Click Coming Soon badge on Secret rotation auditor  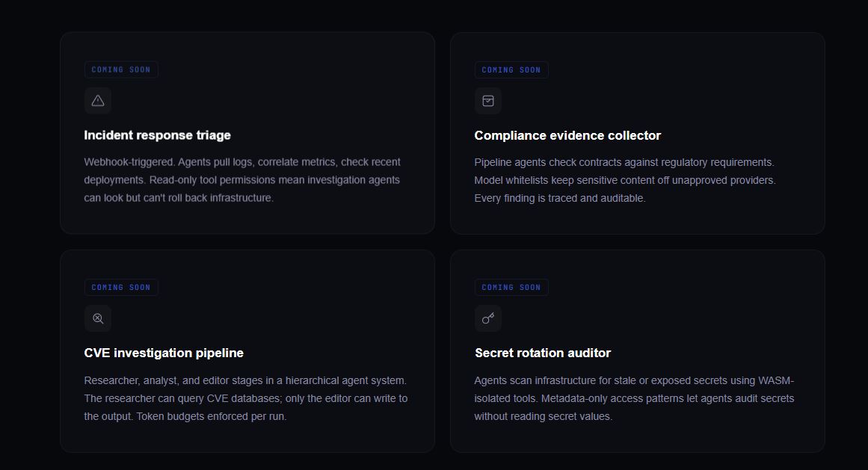(x=511, y=288)
